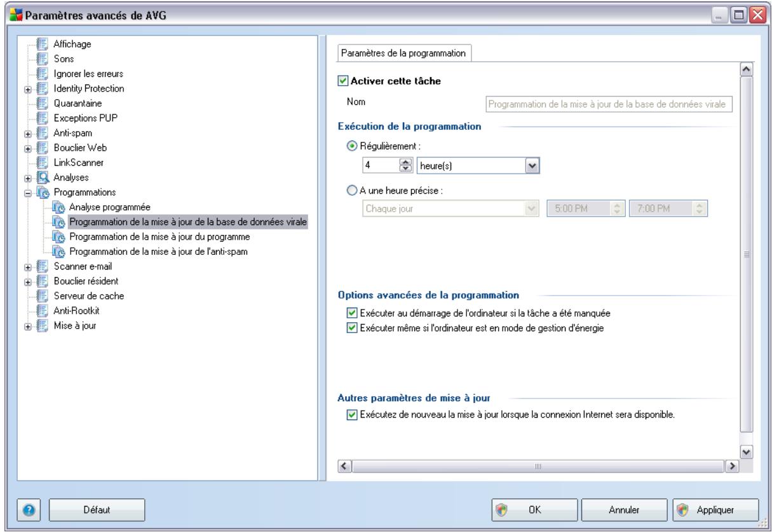The image size is (772, 532).
Task: Click the Ignorer les erreurs icon
Action: coord(43,73)
